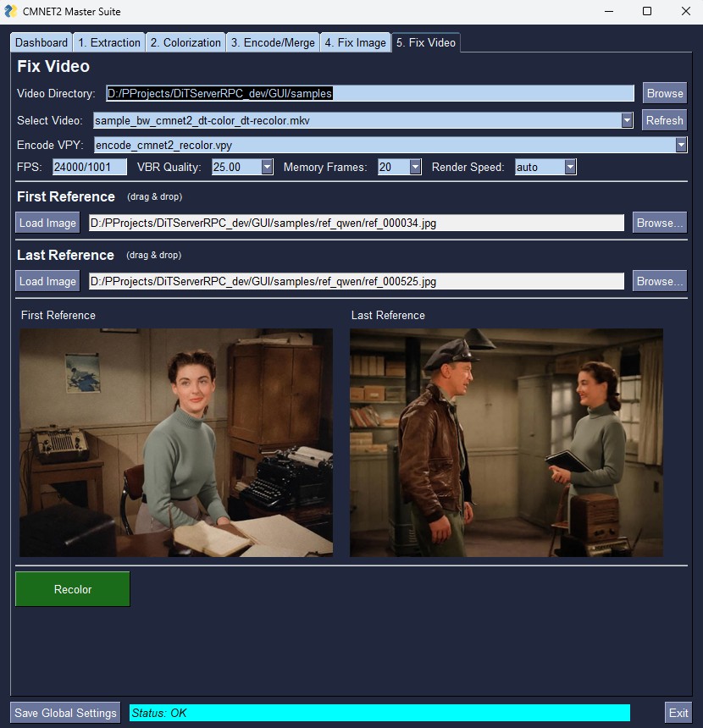This screenshot has width=703, height=728.
Task: Open the VBR Quality dropdown arrow
Action: [x=267, y=167]
